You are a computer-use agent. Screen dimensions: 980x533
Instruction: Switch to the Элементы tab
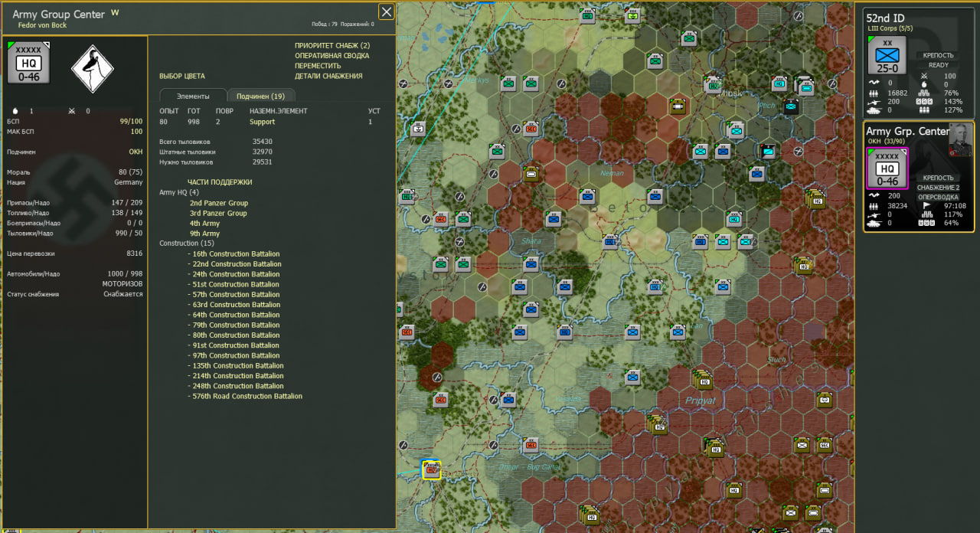pos(193,96)
